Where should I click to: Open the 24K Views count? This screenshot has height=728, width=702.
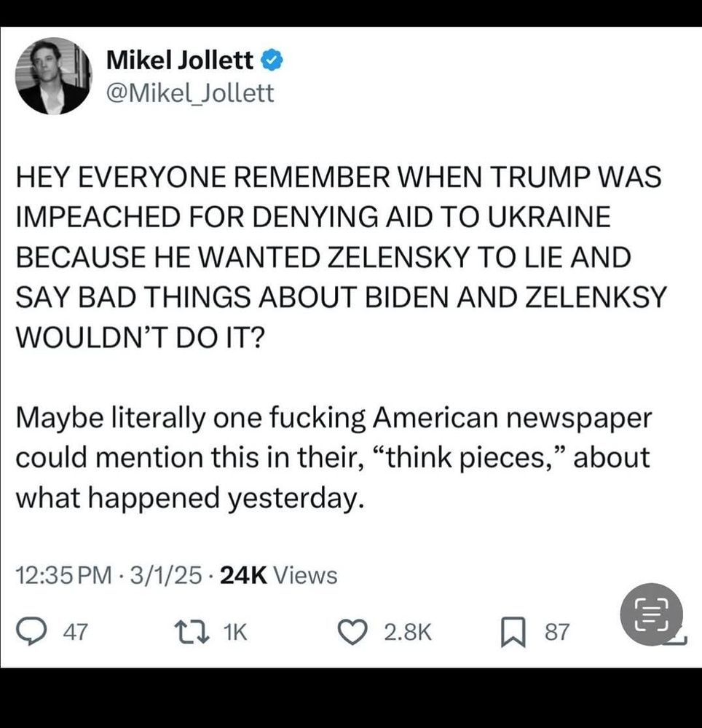coord(279,575)
